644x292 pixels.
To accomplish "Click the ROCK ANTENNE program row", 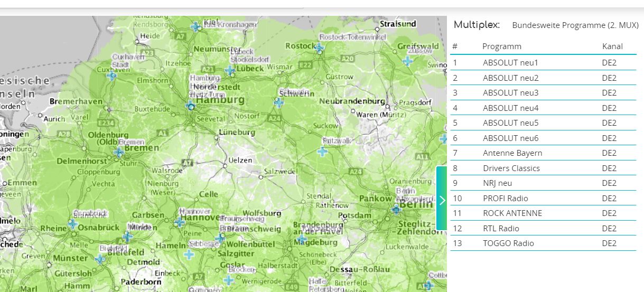I will point(512,213).
